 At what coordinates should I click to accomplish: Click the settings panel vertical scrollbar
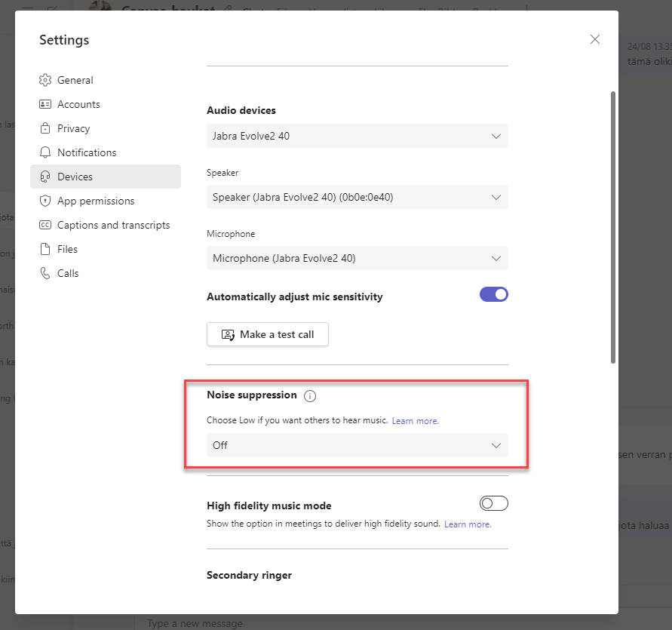(x=613, y=226)
